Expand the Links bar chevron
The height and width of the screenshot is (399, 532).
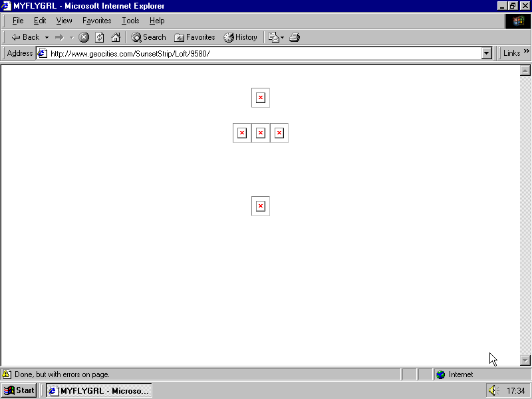[x=527, y=53]
